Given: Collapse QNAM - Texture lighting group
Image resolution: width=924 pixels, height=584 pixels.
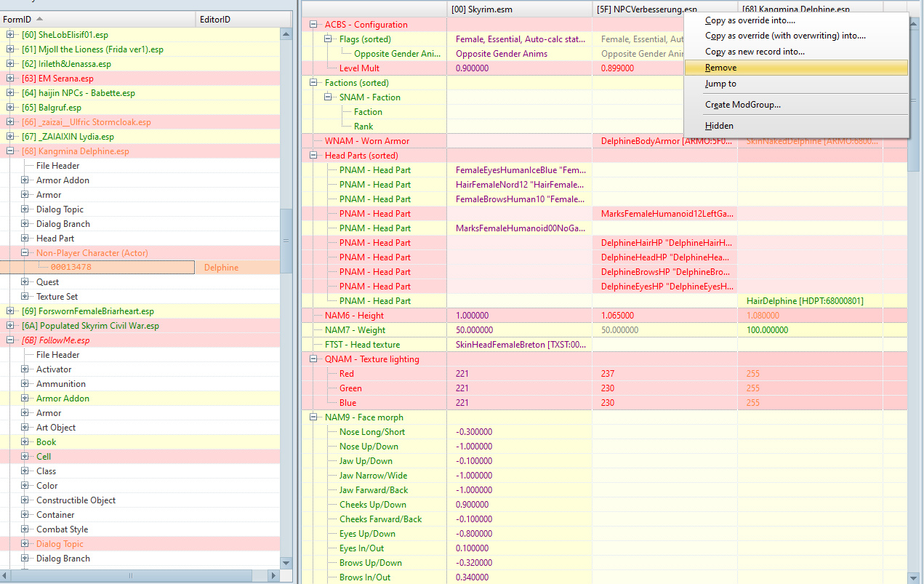Looking at the screenshot, I should (x=313, y=359).
